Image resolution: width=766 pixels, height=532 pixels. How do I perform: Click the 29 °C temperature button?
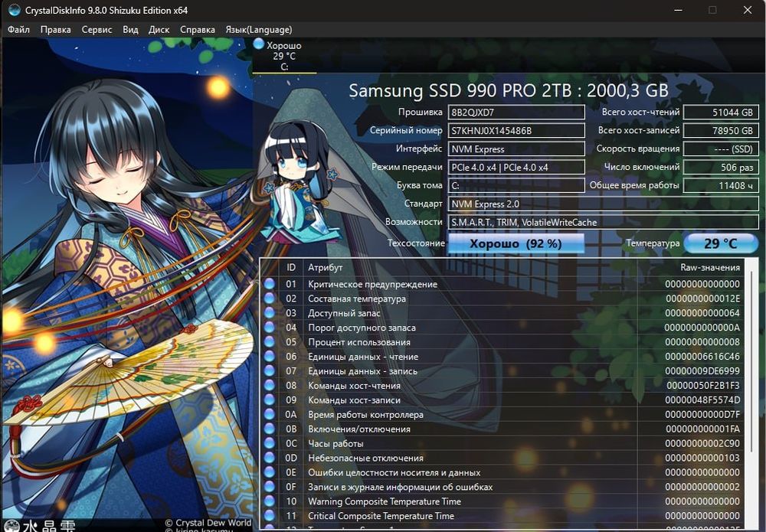[721, 243]
